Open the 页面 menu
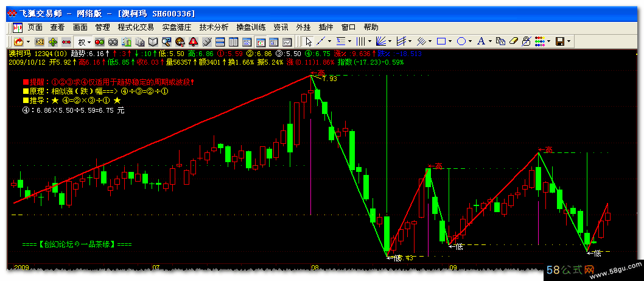 [35, 27]
